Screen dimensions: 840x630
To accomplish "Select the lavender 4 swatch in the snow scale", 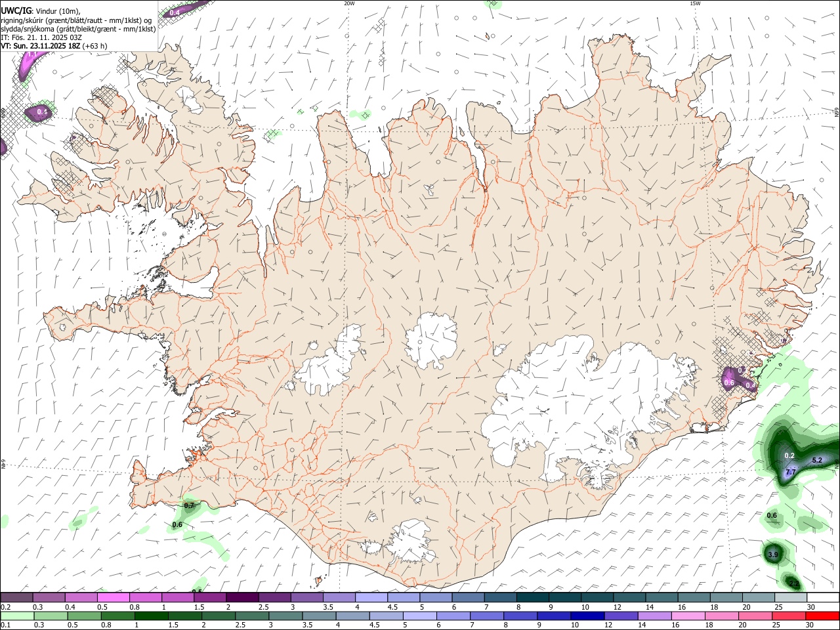I will (x=371, y=597).
